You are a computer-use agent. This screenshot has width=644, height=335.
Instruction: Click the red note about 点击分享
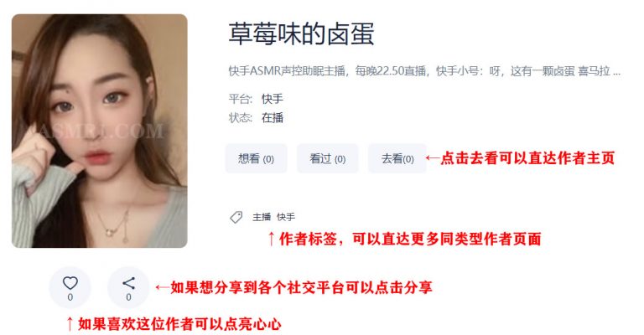coord(294,287)
